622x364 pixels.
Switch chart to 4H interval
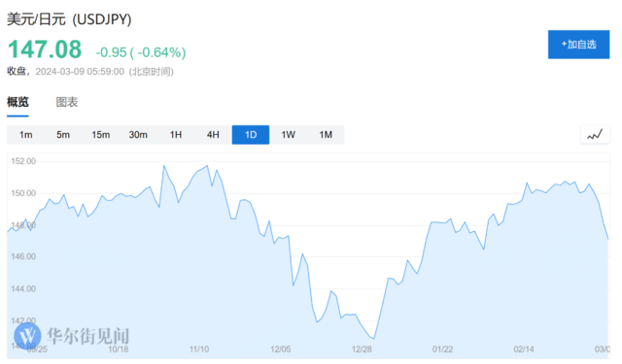[213, 135]
